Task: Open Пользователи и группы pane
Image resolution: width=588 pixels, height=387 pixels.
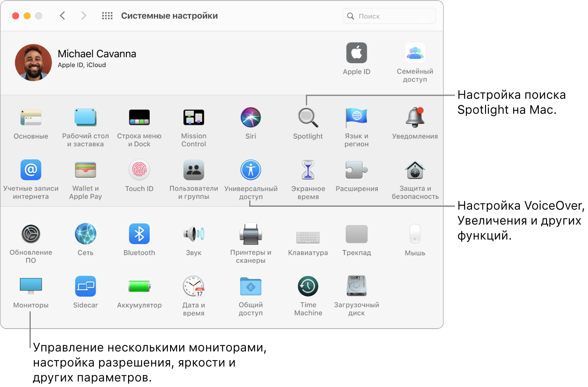Action: tap(193, 170)
